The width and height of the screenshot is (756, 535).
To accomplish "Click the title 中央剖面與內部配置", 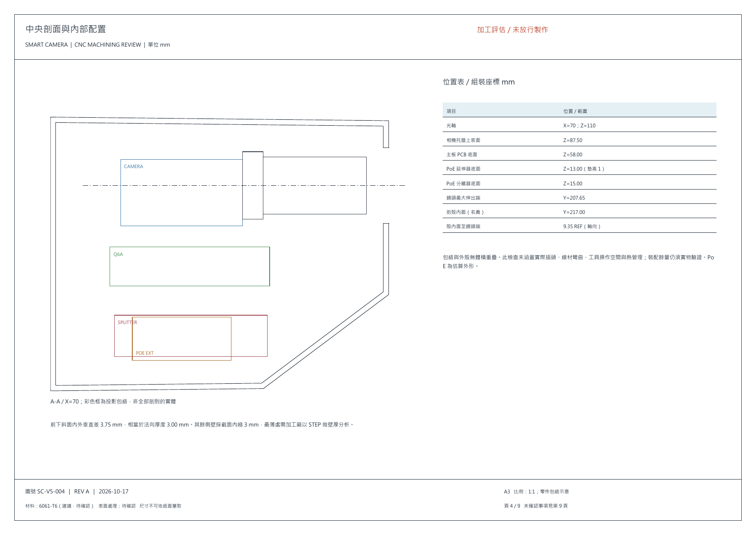I will click(x=66, y=29).
